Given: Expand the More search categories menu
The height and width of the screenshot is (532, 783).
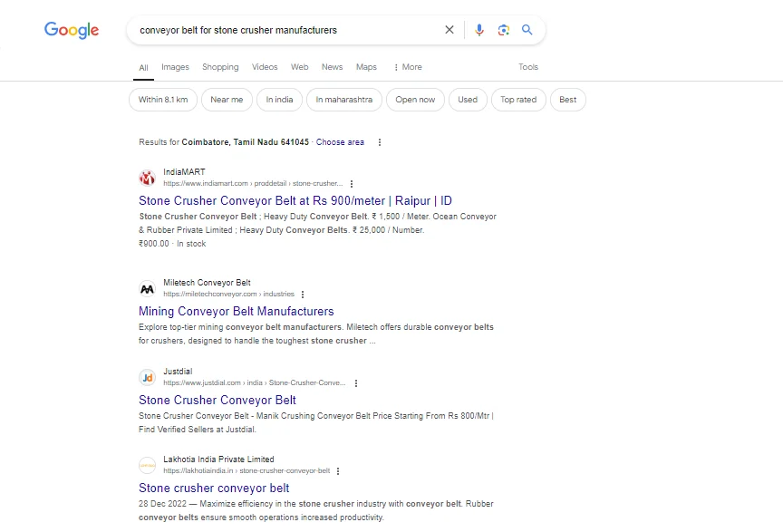Looking at the screenshot, I should (408, 67).
